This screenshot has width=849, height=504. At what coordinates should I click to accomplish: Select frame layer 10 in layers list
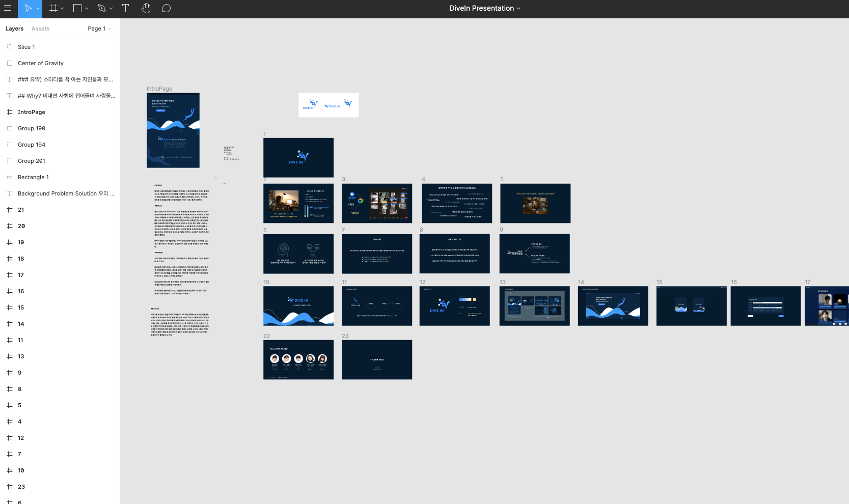(60, 470)
